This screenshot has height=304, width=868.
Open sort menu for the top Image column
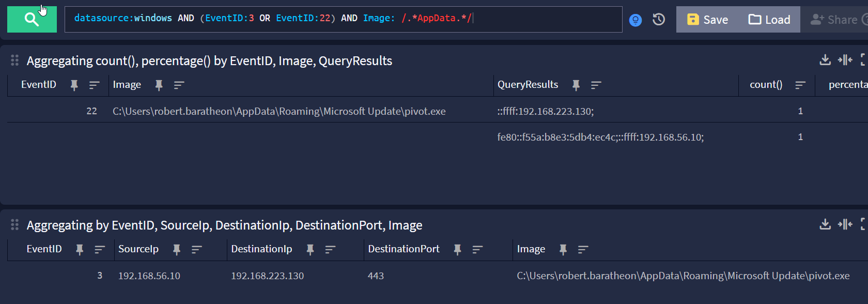pos(179,85)
